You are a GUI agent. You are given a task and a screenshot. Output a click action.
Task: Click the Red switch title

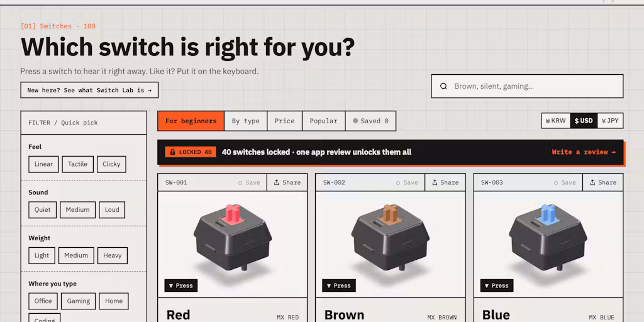point(178,315)
